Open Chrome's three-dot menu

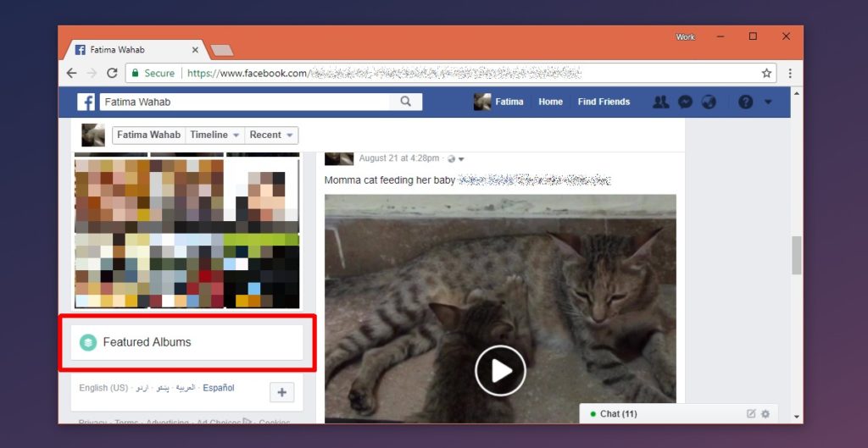pos(790,73)
